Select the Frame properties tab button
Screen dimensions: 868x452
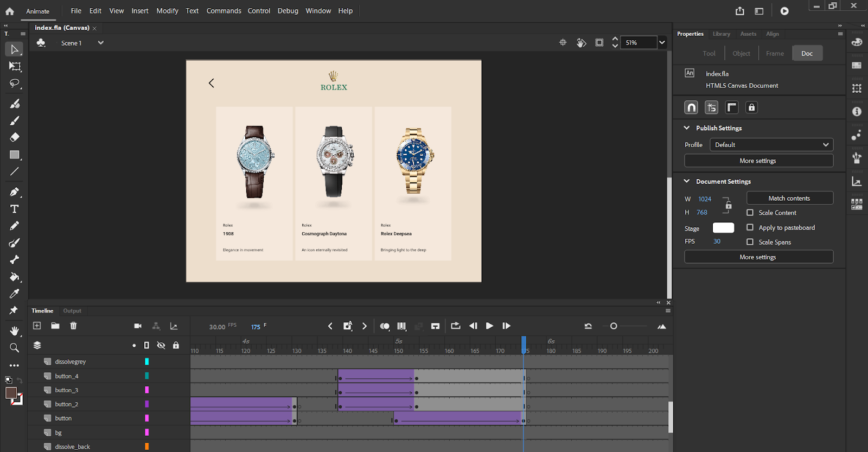(x=775, y=53)
